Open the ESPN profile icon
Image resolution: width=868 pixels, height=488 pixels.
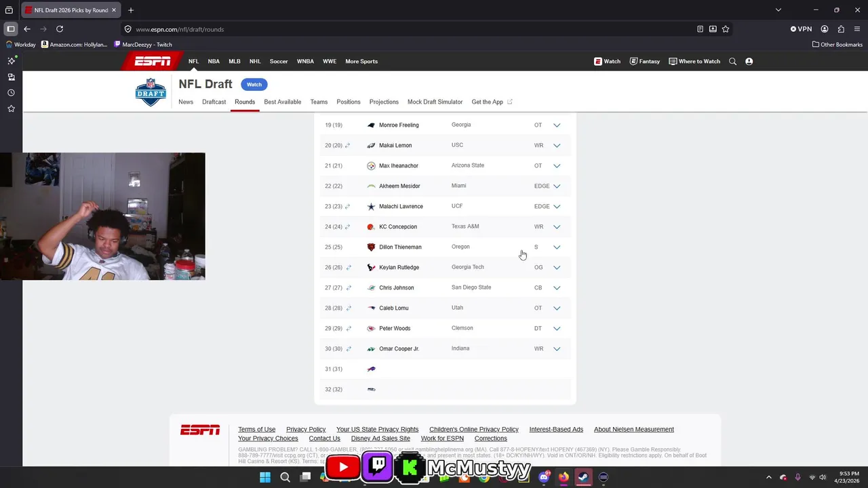(x=749, y=61)
